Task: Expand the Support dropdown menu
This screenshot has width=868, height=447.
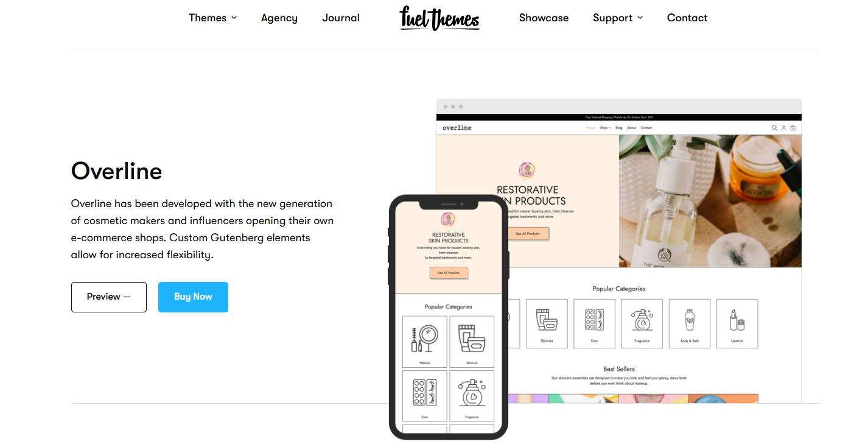Action: (618, 18)
